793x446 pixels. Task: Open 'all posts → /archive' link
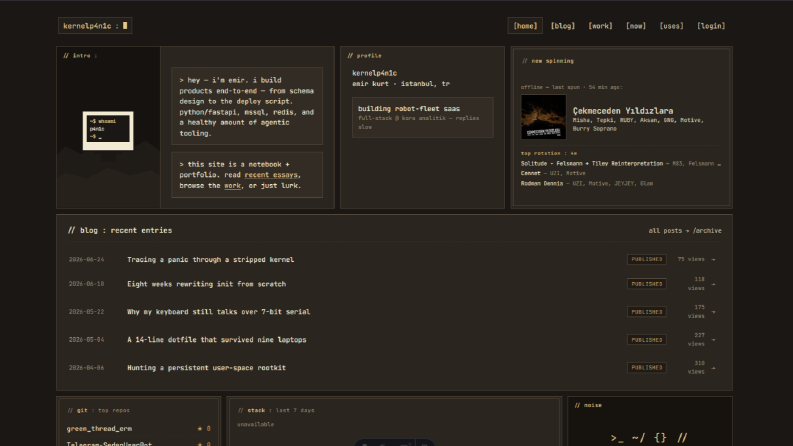tap(685, 231)
